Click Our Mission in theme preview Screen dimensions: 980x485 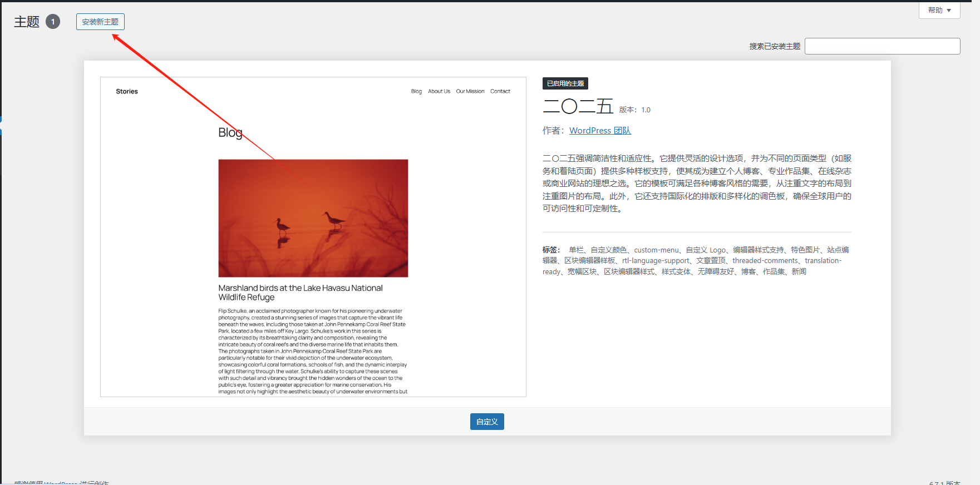470,91
